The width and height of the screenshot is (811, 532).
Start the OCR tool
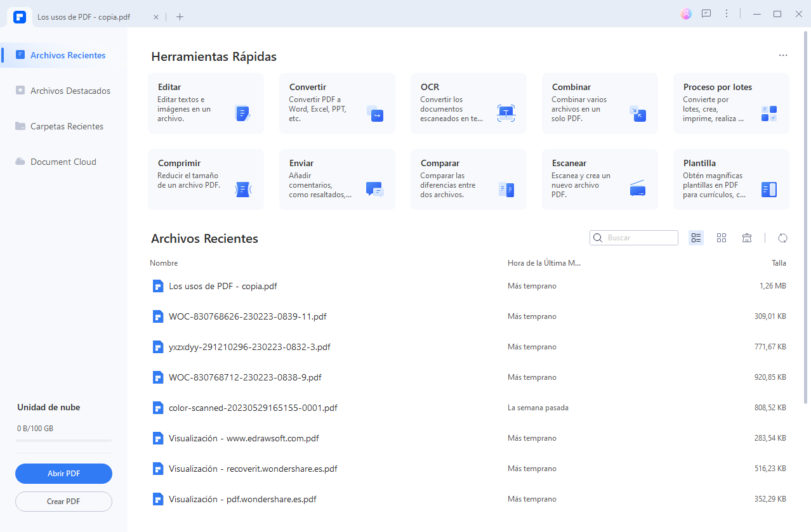pyautogui.click(x=468, y=103)
